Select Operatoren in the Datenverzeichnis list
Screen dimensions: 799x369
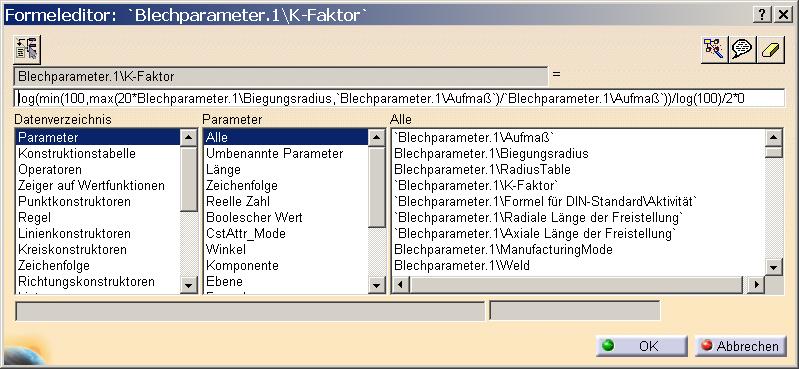click(x=98, y=169)
